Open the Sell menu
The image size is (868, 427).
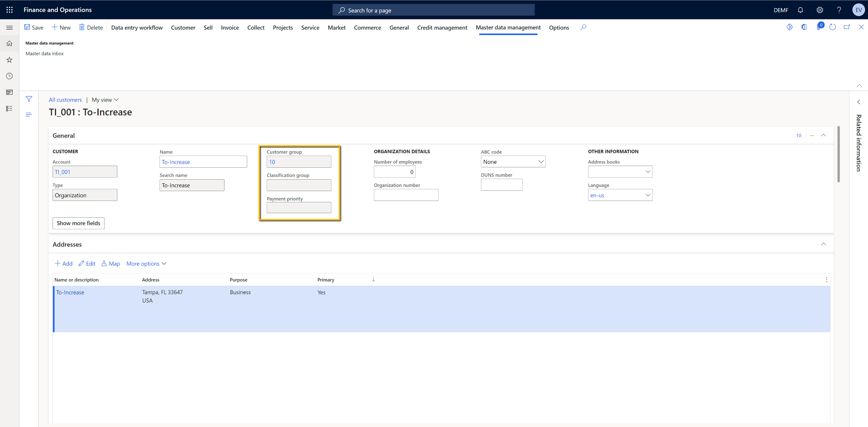208,27
